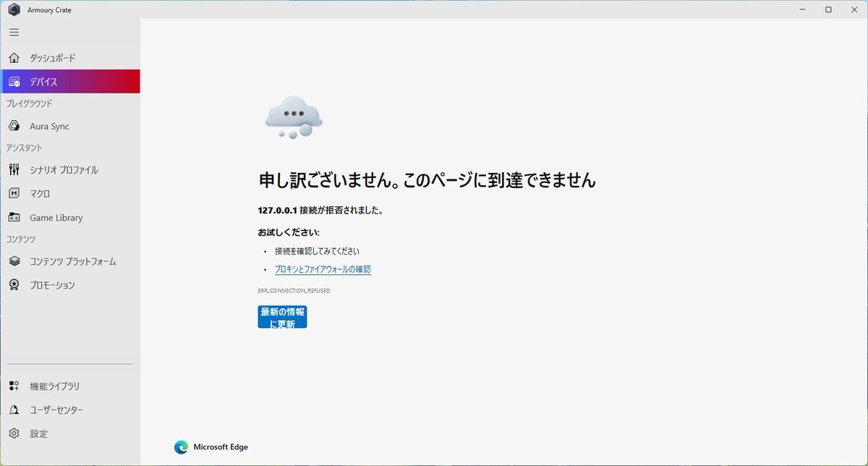Image resolution: width=868 pixels, height=466 pixels.
Task: Click the Scenario Profiles sliders icon
Action: click(x=14, y=170)
